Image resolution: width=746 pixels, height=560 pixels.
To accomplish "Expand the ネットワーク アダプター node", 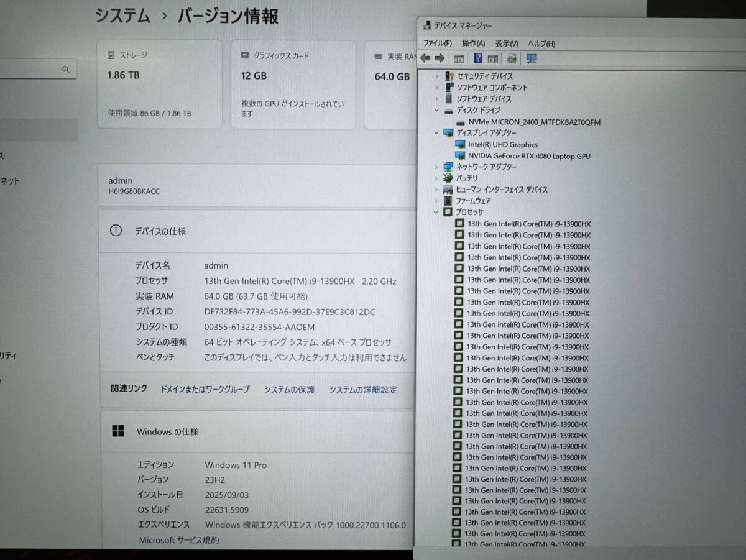I will tap(437, 167).
